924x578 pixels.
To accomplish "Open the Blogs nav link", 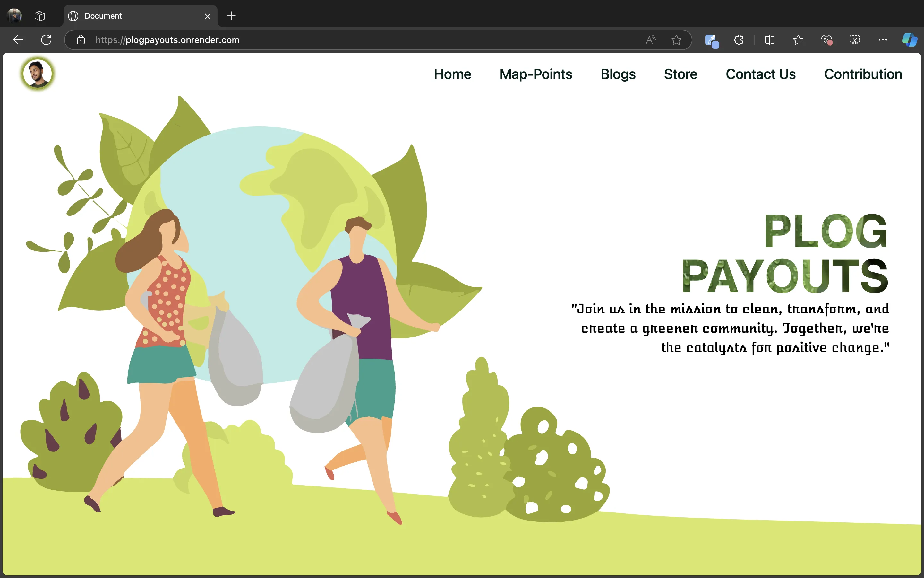I will (x=618, y=74).
